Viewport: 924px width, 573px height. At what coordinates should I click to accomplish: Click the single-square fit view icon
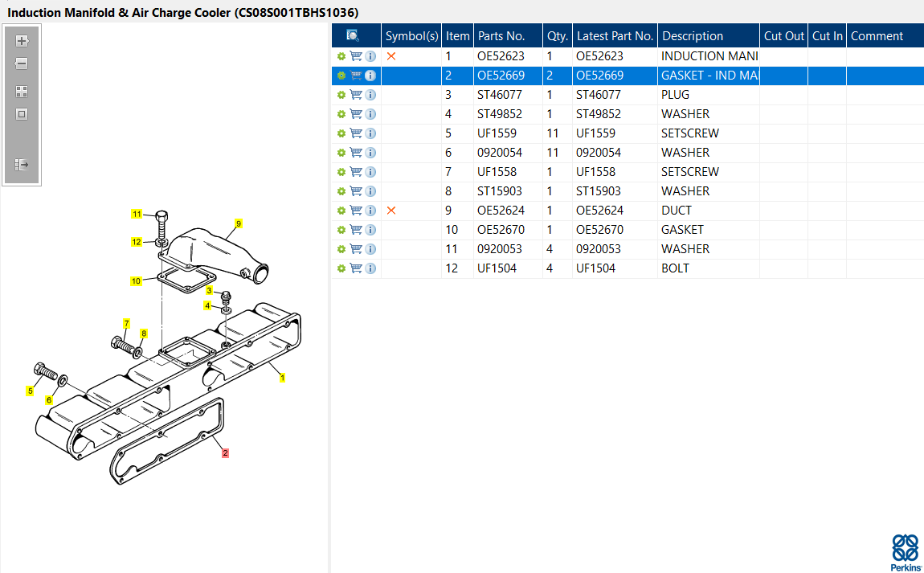click(22, 114)
